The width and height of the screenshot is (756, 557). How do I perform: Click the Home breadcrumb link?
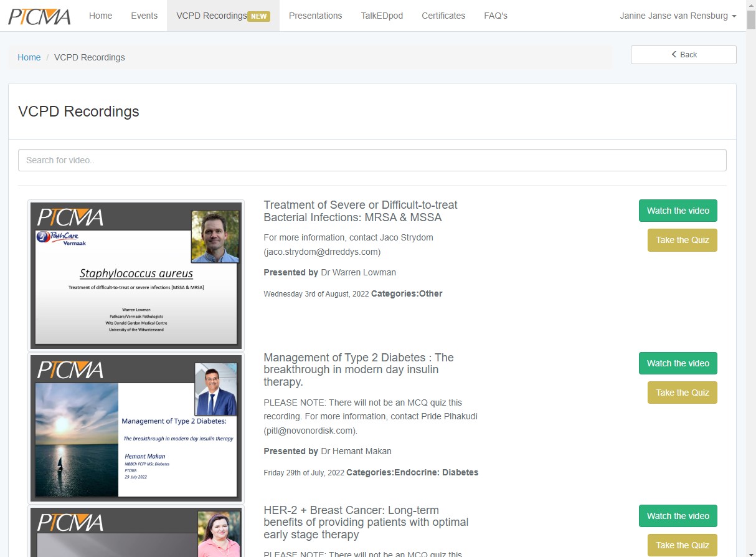pyautogui.click(x=29, y=57)
